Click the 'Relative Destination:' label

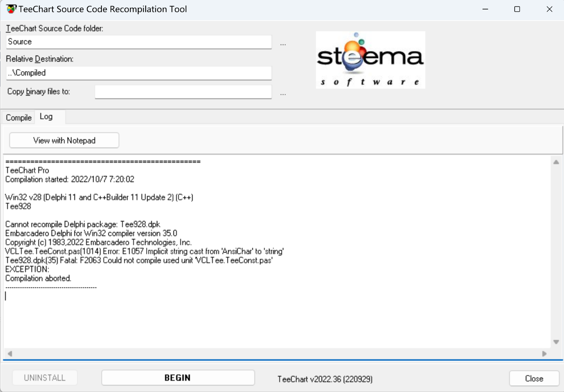[40, 59]
